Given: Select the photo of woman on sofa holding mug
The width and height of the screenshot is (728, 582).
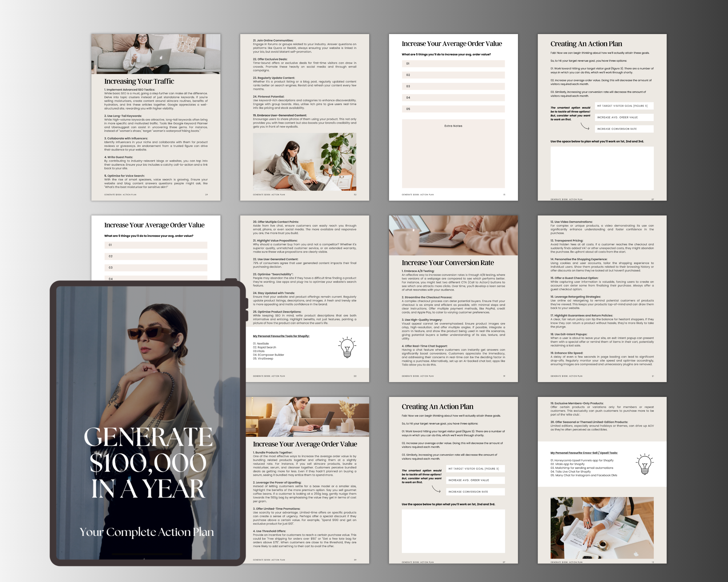Looking at the screenshot, I should (x=156, y=54).
